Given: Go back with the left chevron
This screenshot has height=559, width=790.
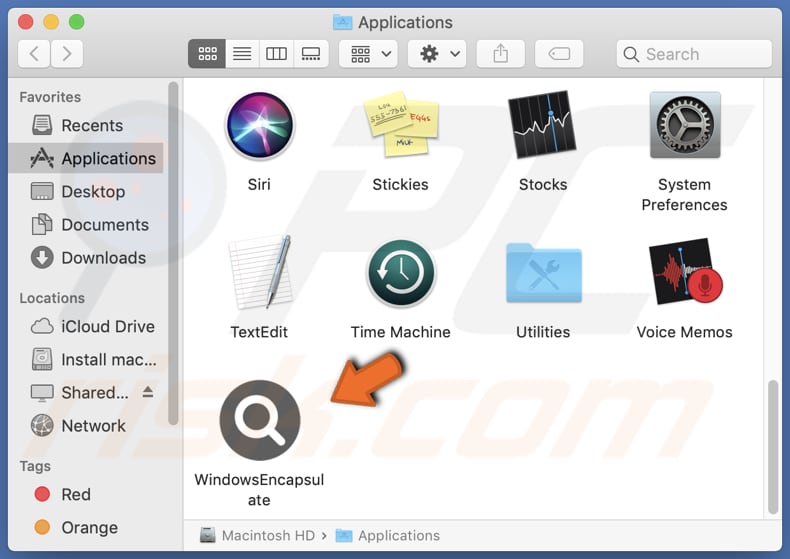Looking at the screenshot, I should point(34,53).
